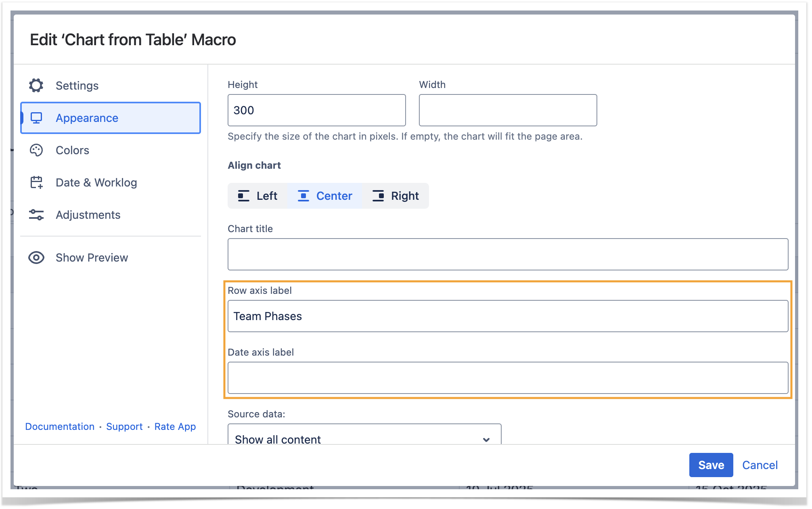Image resolution: width=812 pixels, height=509 pixels.
Task: Click the Date & Worklog calendar icon
Action: [36, 182]
